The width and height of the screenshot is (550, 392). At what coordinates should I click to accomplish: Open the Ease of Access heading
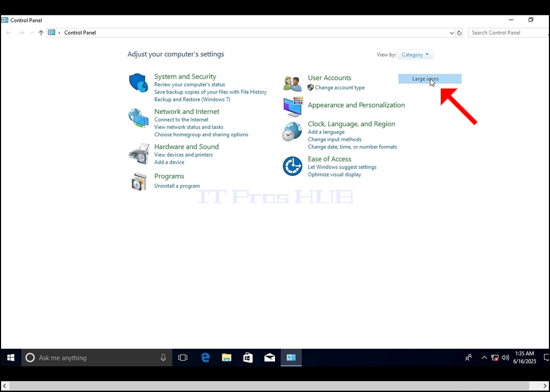330,159
